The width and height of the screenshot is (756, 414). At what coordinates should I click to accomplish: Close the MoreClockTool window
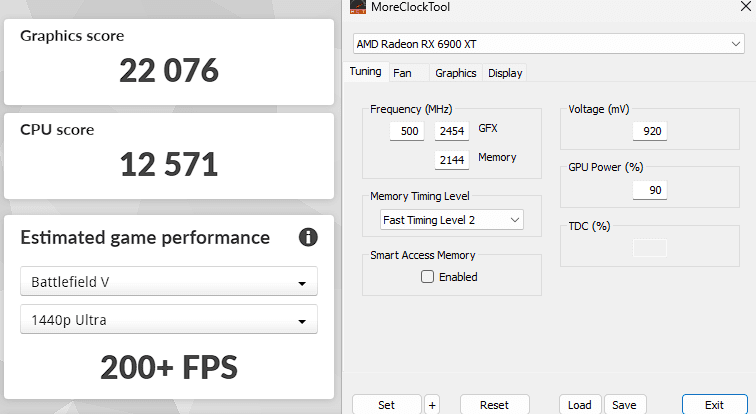745,6
